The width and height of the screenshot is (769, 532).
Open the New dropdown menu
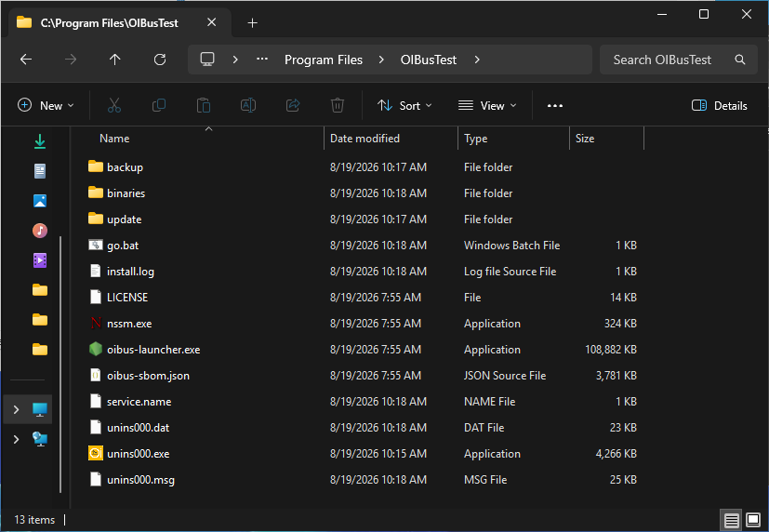tap(46, 105)
